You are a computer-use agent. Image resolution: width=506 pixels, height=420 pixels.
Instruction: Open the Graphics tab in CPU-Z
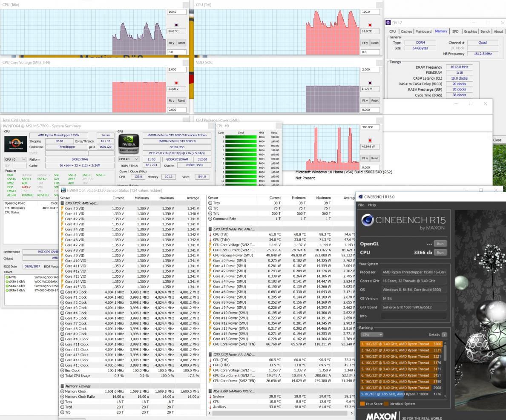coord(470,32)
